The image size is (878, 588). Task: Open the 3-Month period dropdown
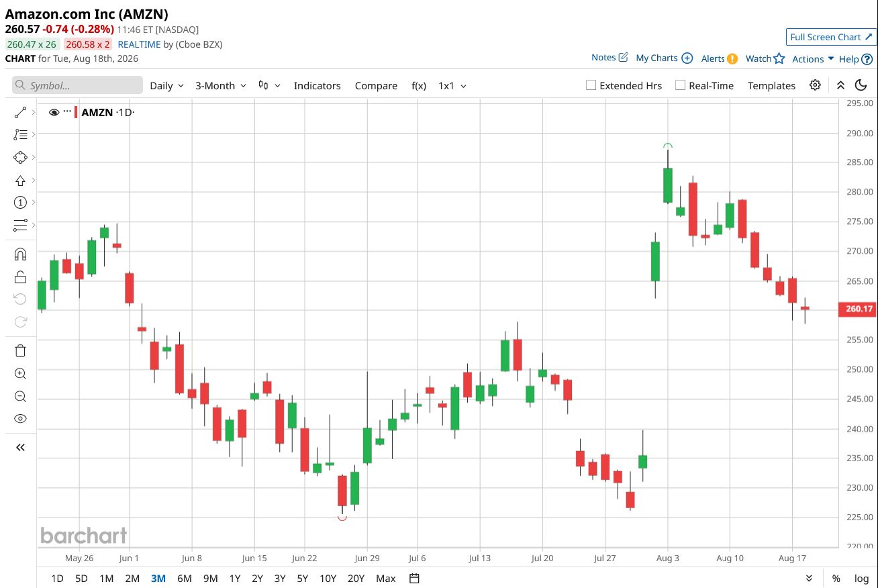[221, 86]
